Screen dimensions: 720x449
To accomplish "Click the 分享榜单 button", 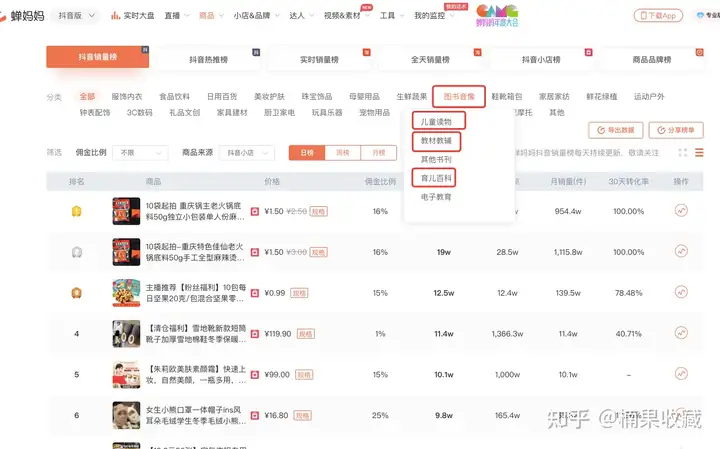I will click(676, 130).
